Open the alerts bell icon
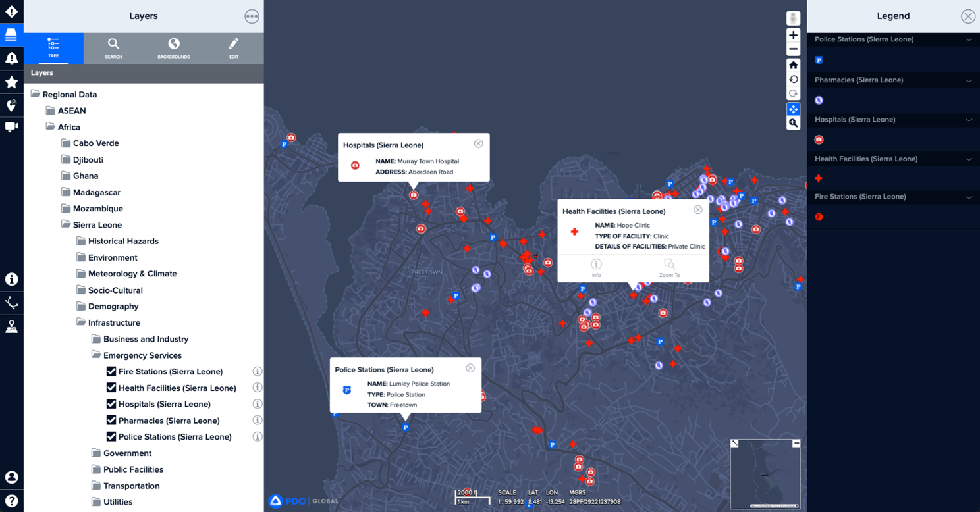Screen dimensions: 980x512 [x=11, y=58]
